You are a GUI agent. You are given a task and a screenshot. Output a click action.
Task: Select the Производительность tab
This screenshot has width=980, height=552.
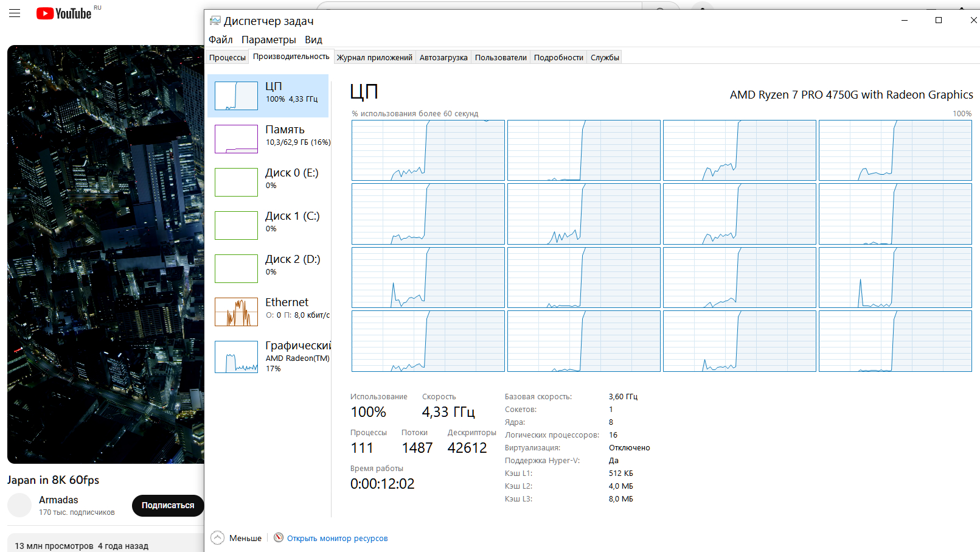tap(291, 56)
